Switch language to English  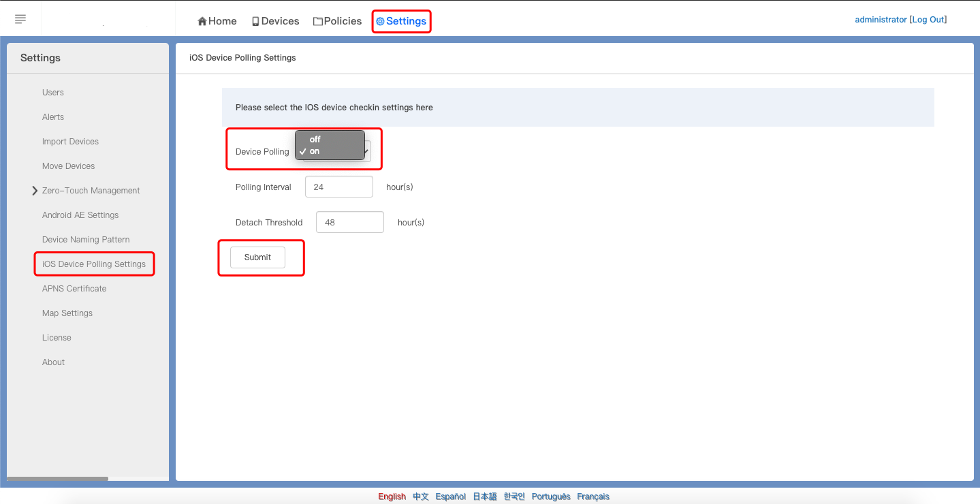(392, 497)
